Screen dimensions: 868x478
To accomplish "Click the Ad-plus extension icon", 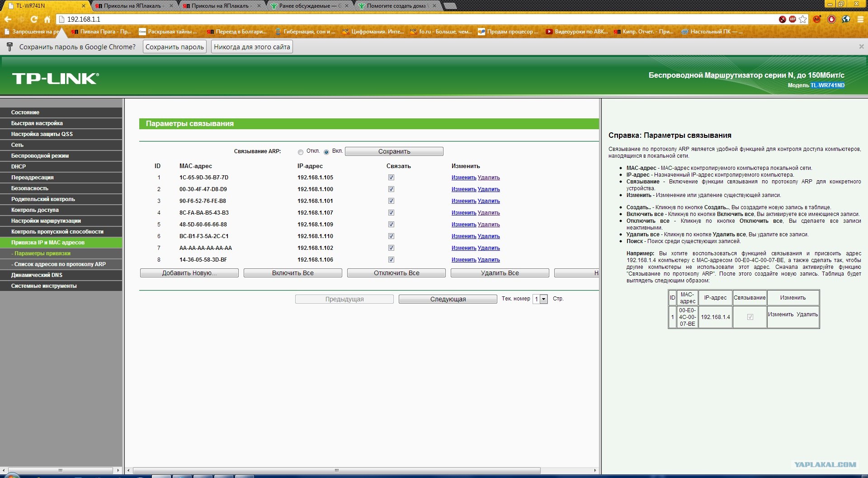I will [817, 19].
